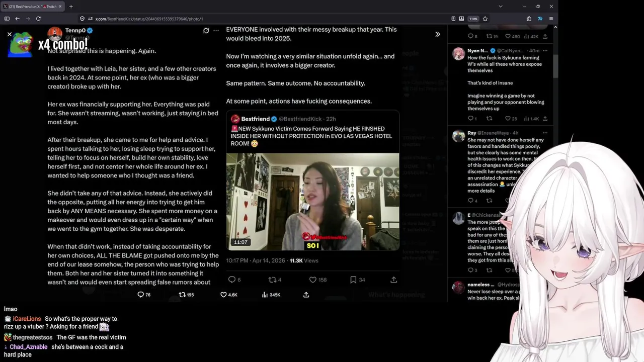Click reply icon showing 8 on top reply
The height and width of the screenshot is (362, 644).
point(470,36)
